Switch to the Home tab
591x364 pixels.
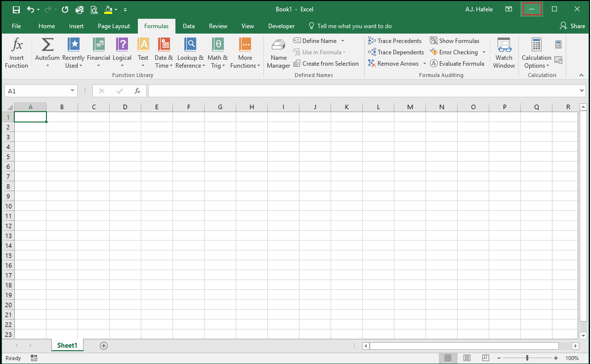47,26
